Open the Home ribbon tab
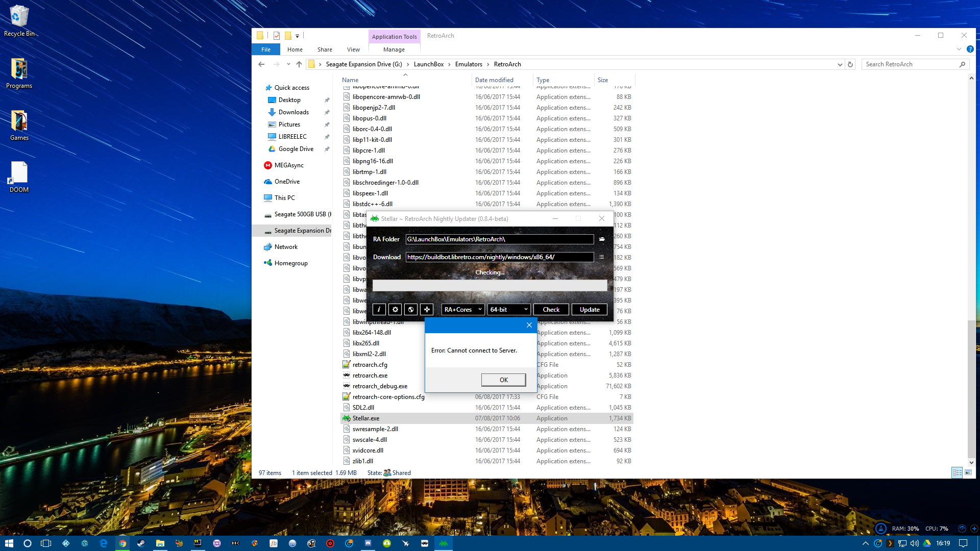The height and width of the screenshot is (551, 980). pyautogui.click(x=295, y=49)
